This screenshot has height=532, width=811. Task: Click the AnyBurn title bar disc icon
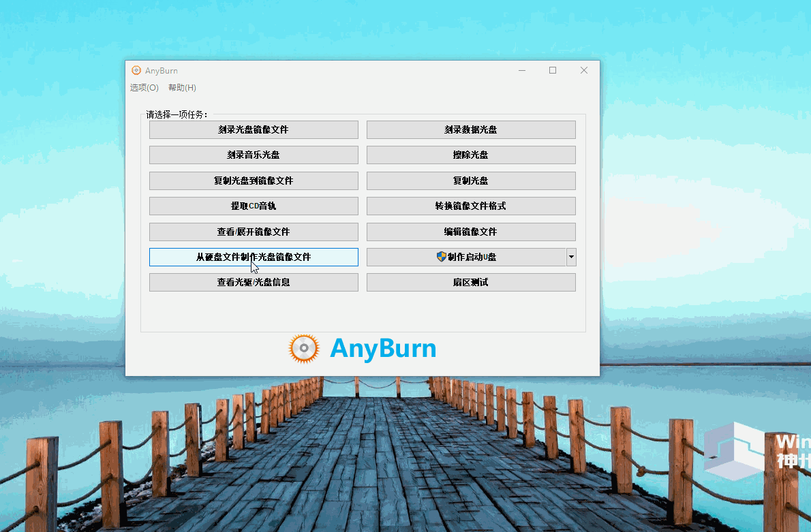(x=136, y=70)
